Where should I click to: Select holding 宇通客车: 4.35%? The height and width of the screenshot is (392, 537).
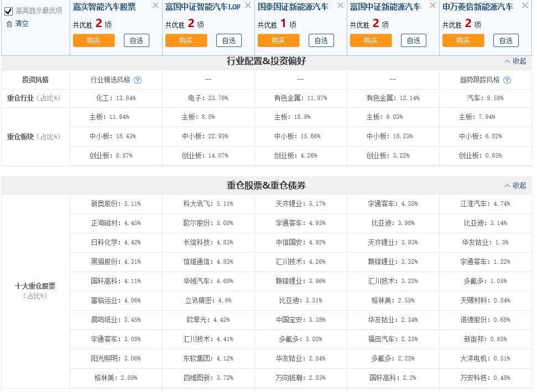click(393, 204)
